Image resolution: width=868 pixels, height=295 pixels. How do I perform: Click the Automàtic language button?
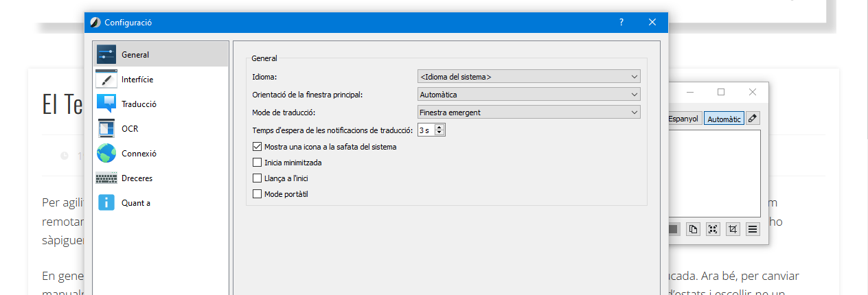(724, 119)
